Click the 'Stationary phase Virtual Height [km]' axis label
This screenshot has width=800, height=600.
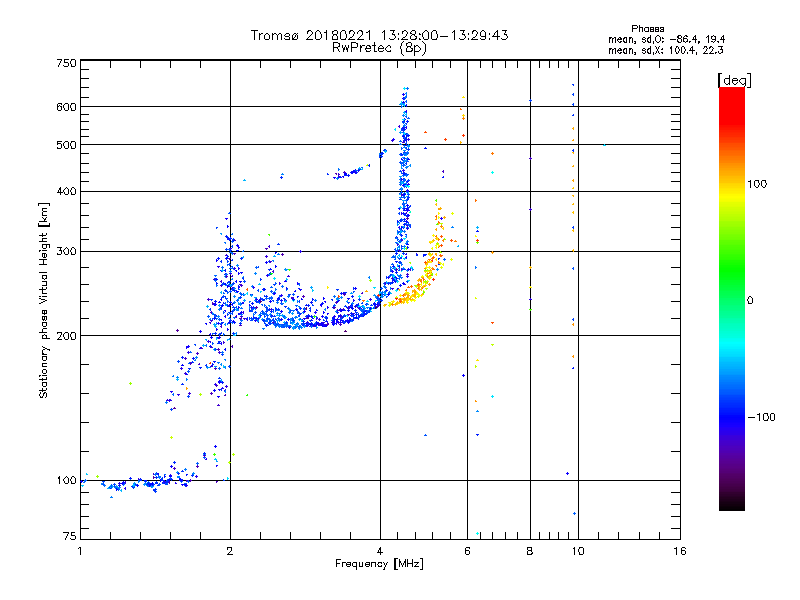point(43,301)
